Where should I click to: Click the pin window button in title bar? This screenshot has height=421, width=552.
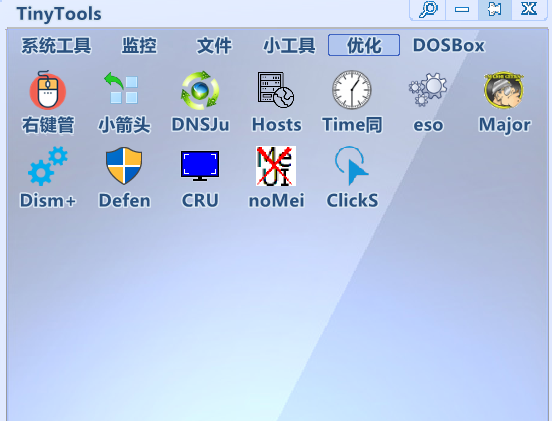(x=494, y=10)
